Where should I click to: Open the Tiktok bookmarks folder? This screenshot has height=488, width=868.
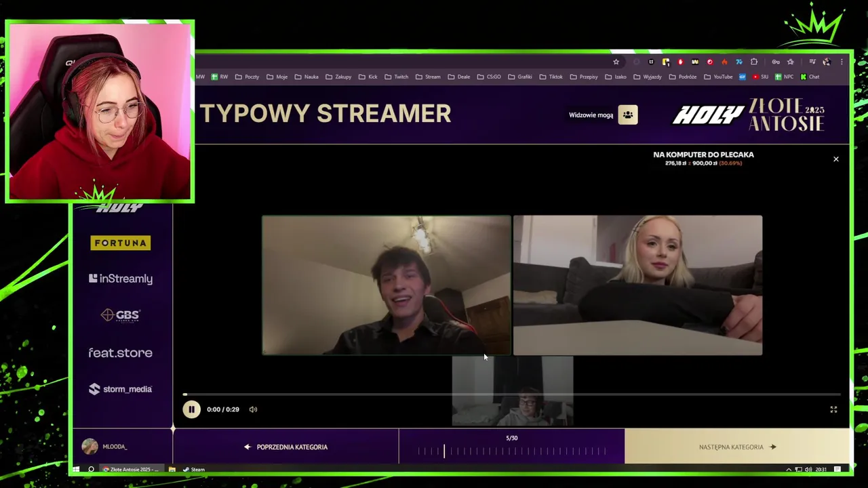[551, 77]
